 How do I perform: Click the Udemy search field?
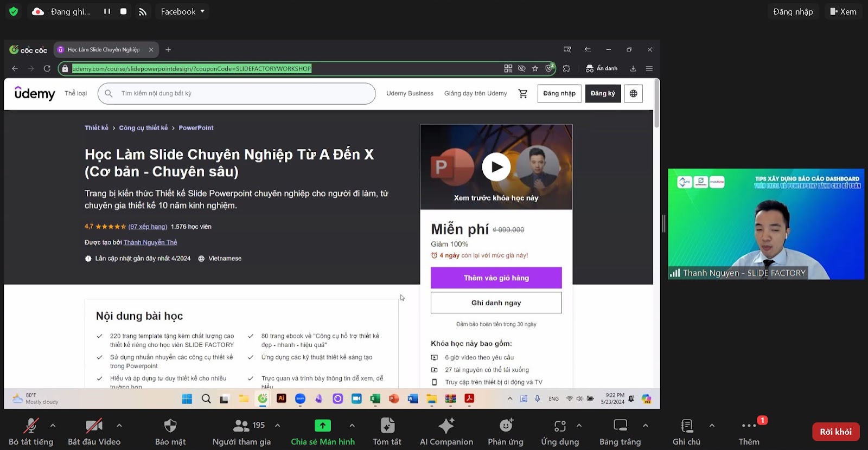[x=237, y=93]
